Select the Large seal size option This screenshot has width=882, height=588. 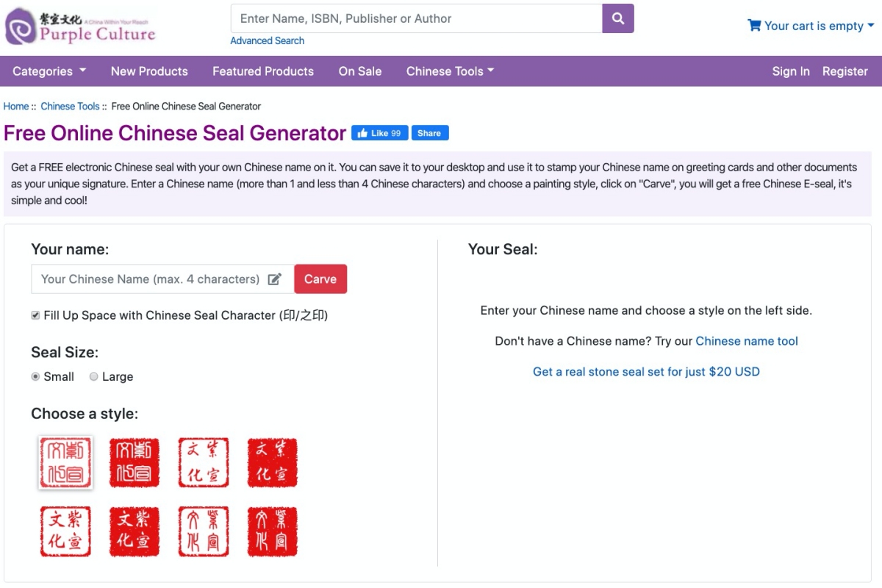click(93, 376)
